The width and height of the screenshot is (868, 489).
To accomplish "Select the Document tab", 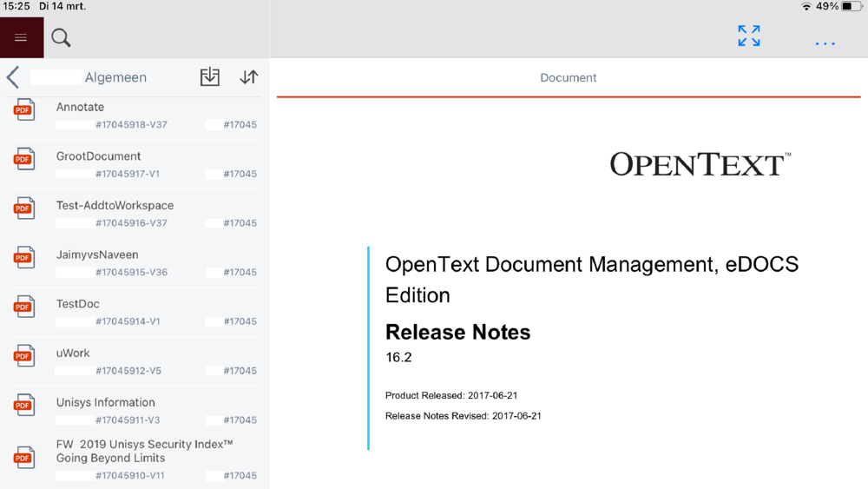I will click(x=569, y=77).
